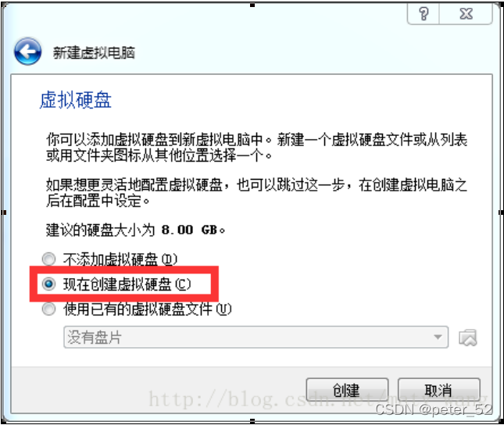This screenshot has height=425, width=504.
Task: Open the 没有盘片 combo box
Action: coord(256,337)
